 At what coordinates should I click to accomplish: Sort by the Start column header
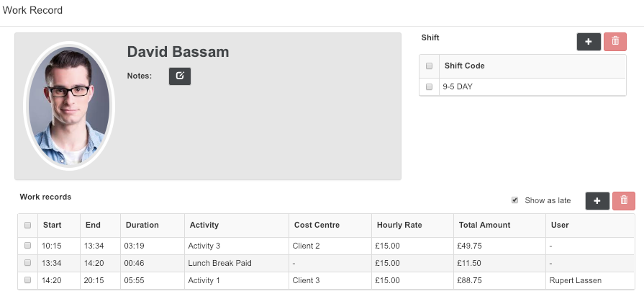(52, 225)
